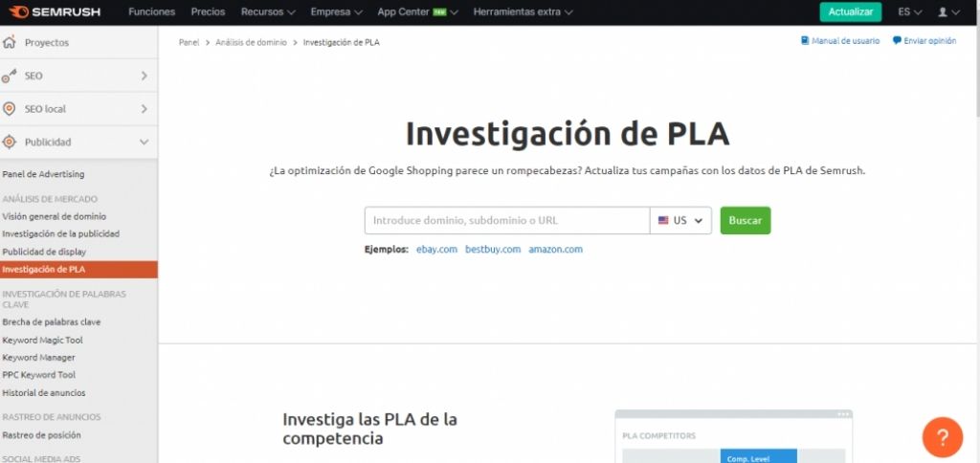Click the Actualizar button
This screenshot has width=980, height=463.
pyautogui.click(x=851, y=11)
